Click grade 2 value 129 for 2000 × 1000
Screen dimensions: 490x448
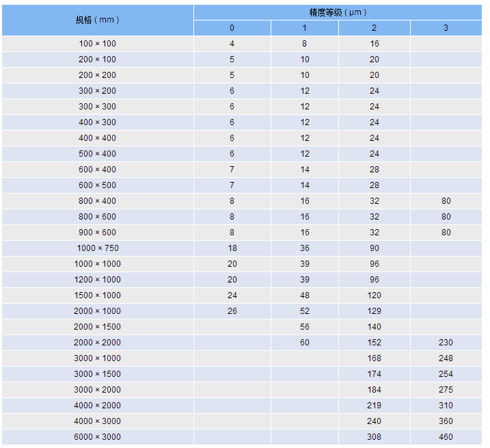coord(375,311)
